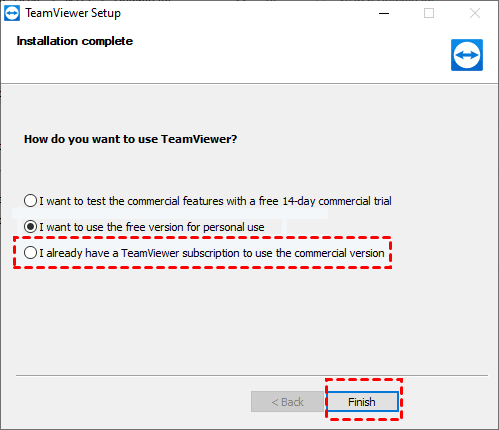Choose the free version for personal use radio button
This screenshot has height=430, width=499.
pos(30,227)
